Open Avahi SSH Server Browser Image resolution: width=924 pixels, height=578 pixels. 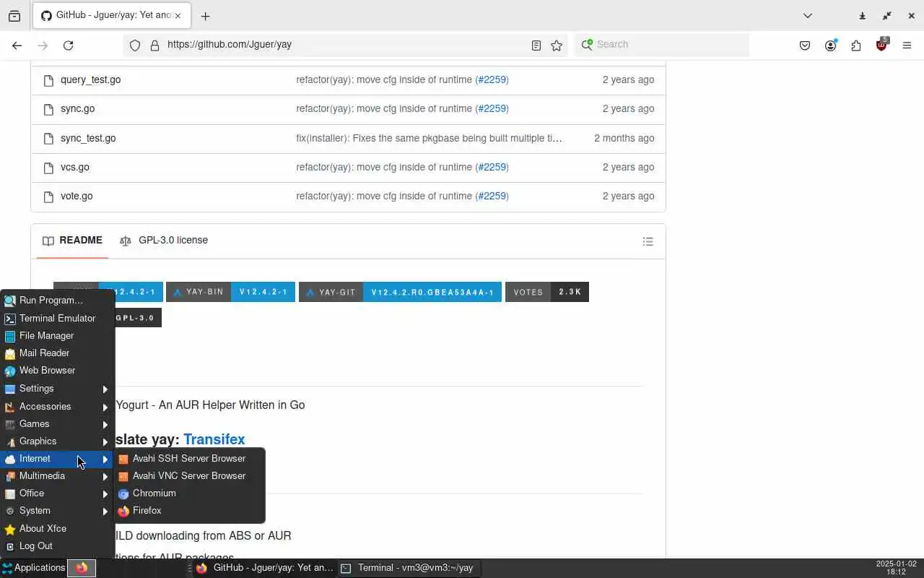190,459
